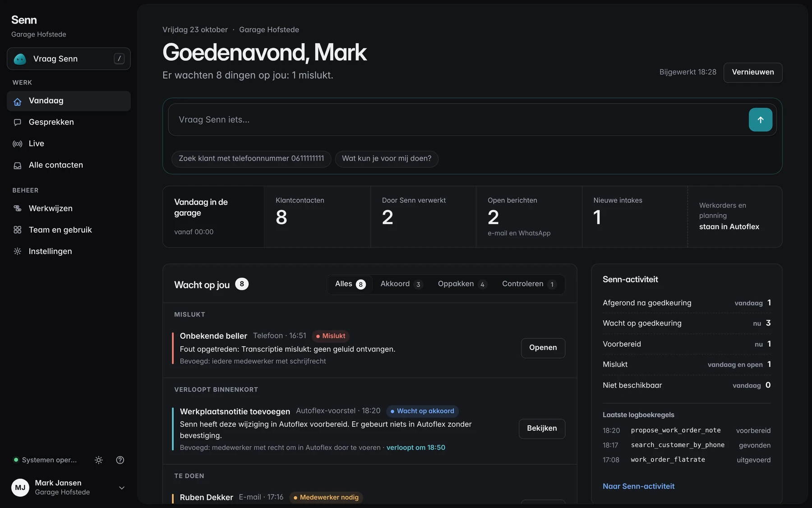Image resolution: width=812 pixels, height=508 pixels.
Task: Click the Vandaag home icon
Action: point(18,101)
